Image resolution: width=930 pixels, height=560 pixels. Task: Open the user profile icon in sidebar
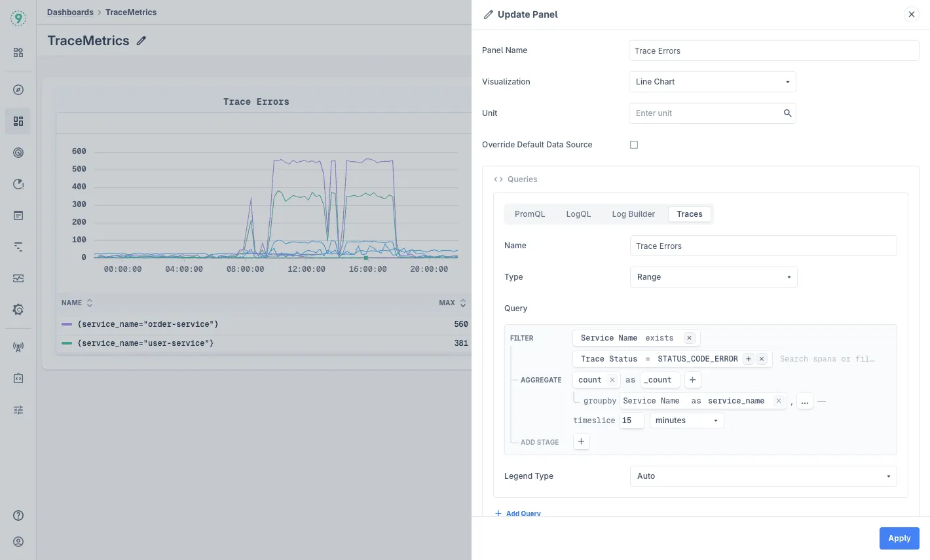[18, 542]
